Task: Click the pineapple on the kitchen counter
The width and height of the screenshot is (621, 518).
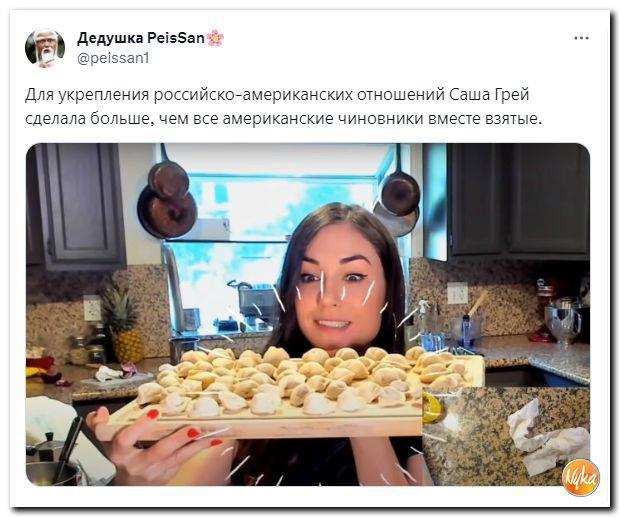Action: pos(122,322)
